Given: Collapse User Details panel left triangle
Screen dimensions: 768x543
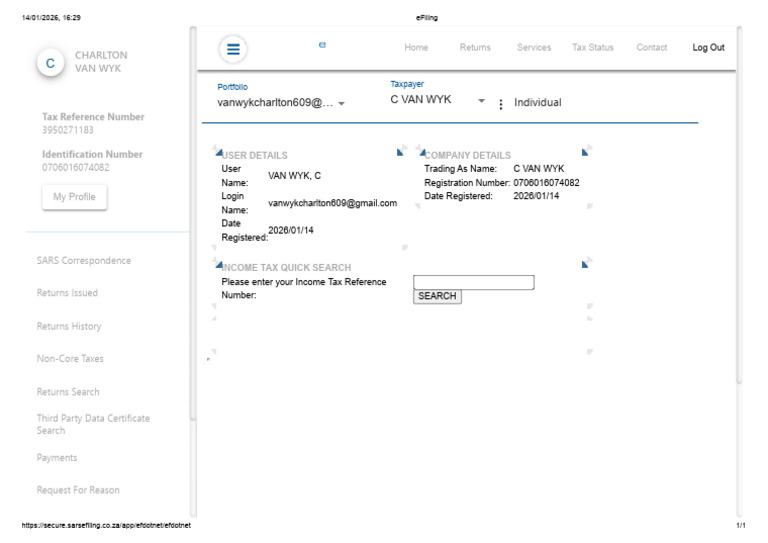Looking at the screenshot, I should [x=218, y=152].
